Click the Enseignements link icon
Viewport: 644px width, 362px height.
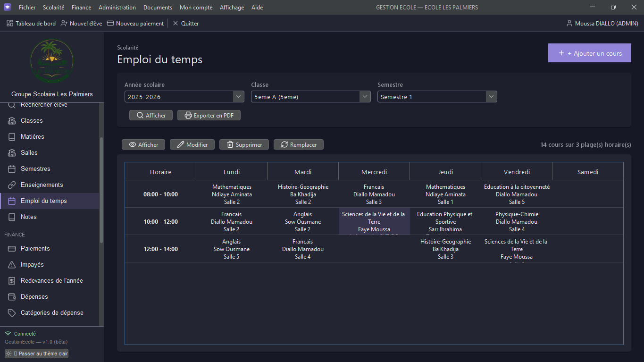pyautogui.click(x=12, y=185)
